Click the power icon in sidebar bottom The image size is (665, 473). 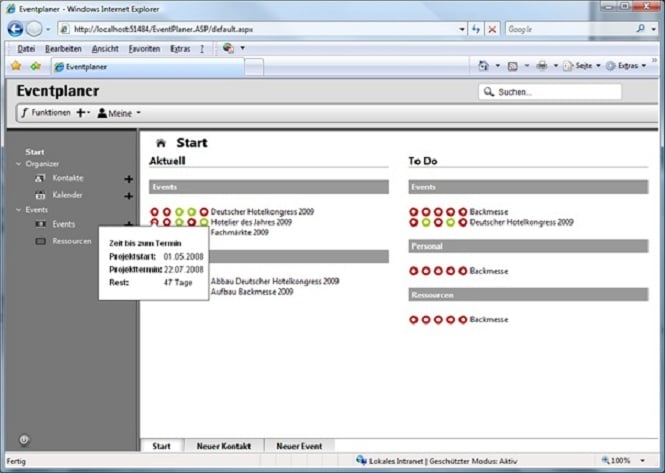(24, 440)
